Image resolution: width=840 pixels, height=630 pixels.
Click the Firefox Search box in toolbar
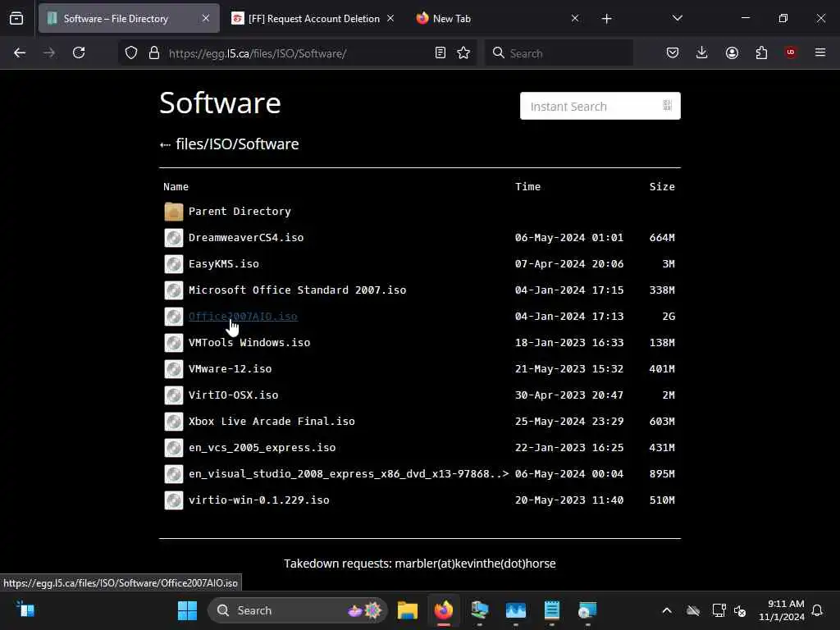coord(559,53)
